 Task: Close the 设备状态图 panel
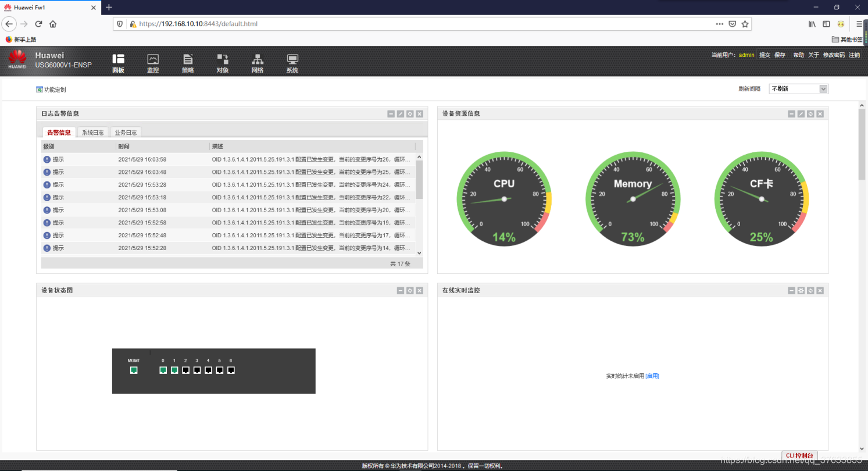pos(419,291)
